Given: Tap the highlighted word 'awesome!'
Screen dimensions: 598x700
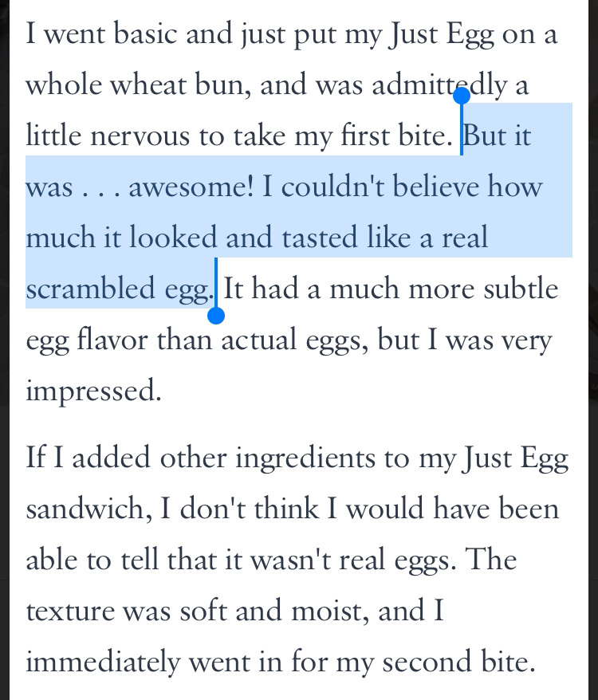Looking at the screenshot, I should point(191,187).
